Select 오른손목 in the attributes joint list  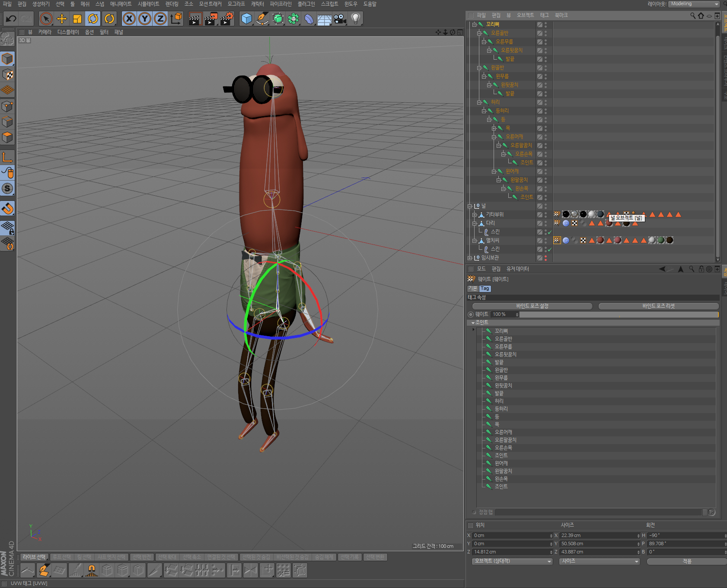503,448
